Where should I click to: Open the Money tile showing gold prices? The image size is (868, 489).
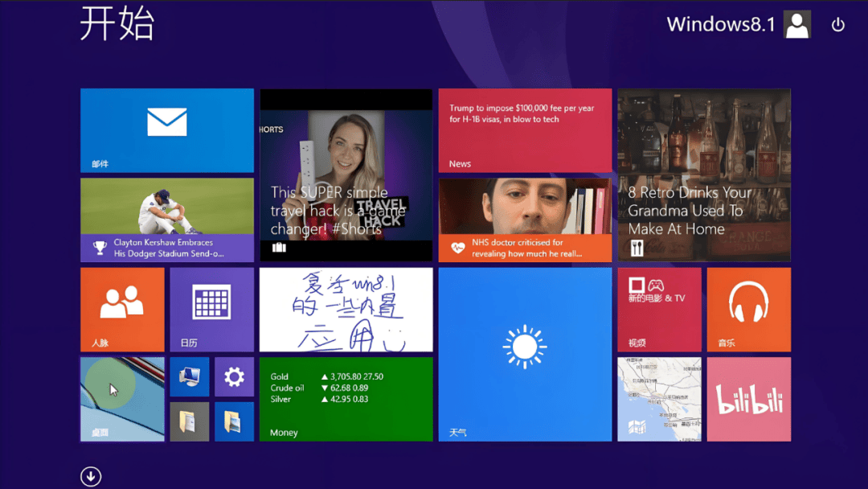click(x=346, y=398)
